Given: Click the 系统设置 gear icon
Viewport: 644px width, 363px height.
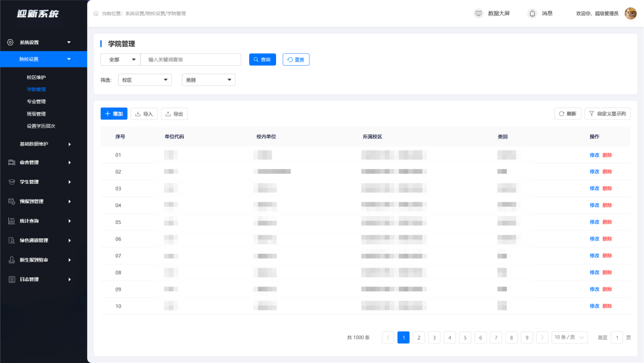Looking at the screenshot, I should pyautogui.click(x=10, y=42).
